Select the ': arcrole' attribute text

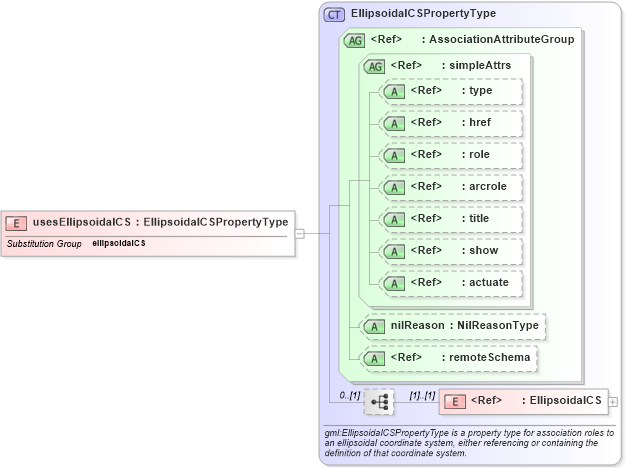[x=484, y=186]
